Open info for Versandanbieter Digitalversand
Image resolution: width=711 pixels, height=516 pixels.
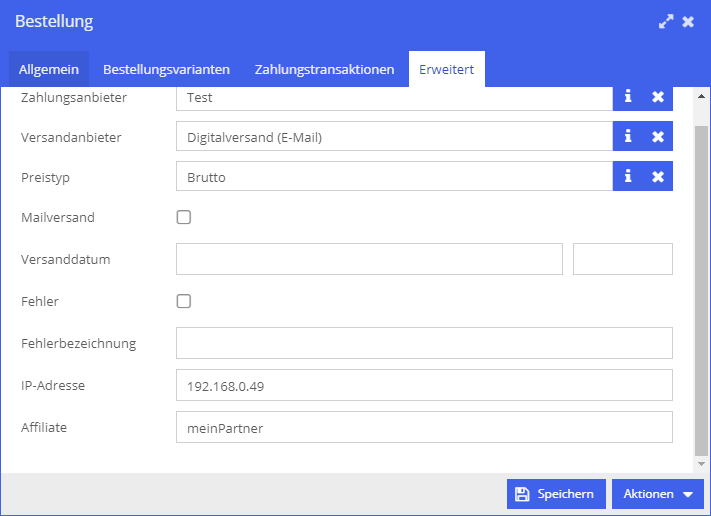point(628,136)
